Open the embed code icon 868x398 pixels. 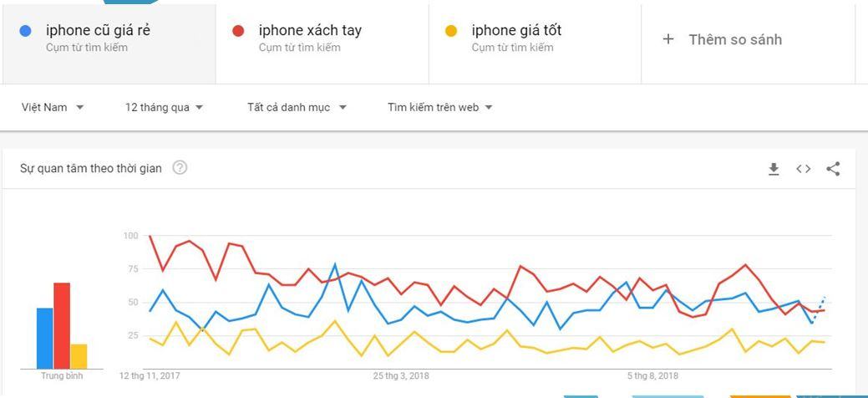click(803, 169)
